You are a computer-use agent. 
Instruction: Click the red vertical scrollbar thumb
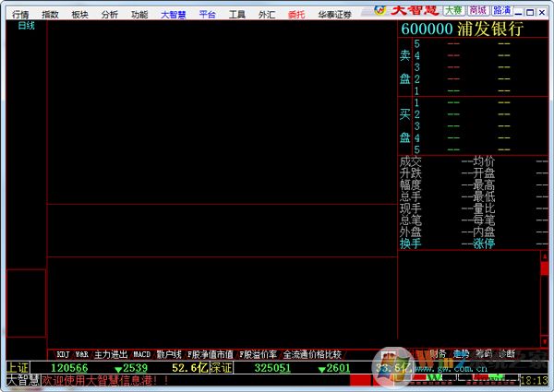[545, 268]
